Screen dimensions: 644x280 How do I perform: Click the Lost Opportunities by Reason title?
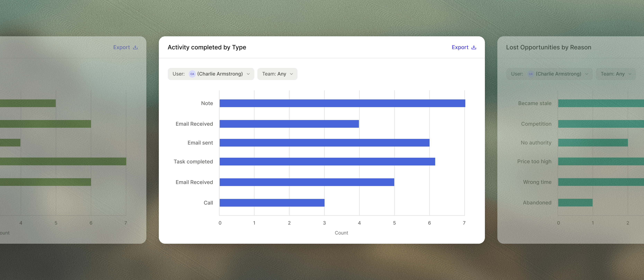point(548,47)
